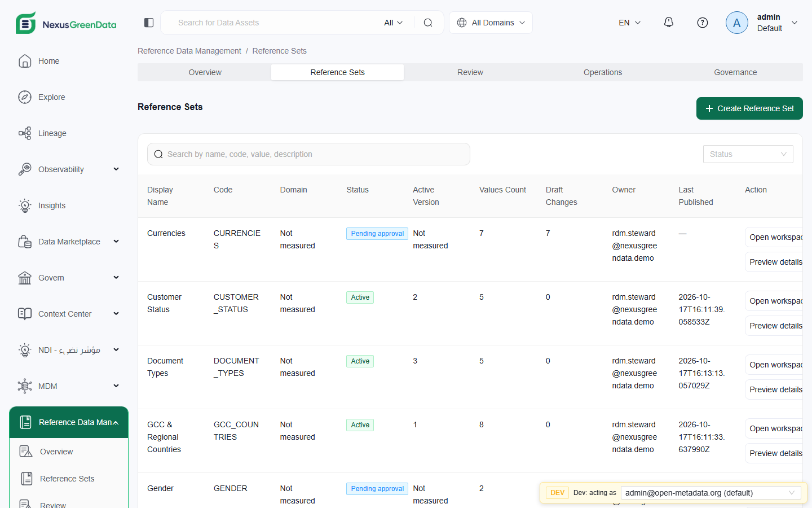
Task: Switch to the Review tab
Action: click(470, 72)
